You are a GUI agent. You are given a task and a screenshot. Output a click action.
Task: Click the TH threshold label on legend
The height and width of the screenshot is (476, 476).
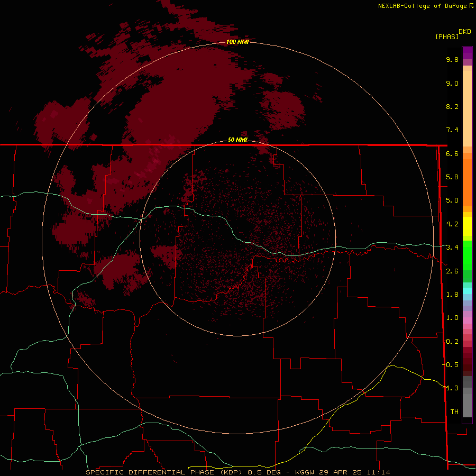454,412
